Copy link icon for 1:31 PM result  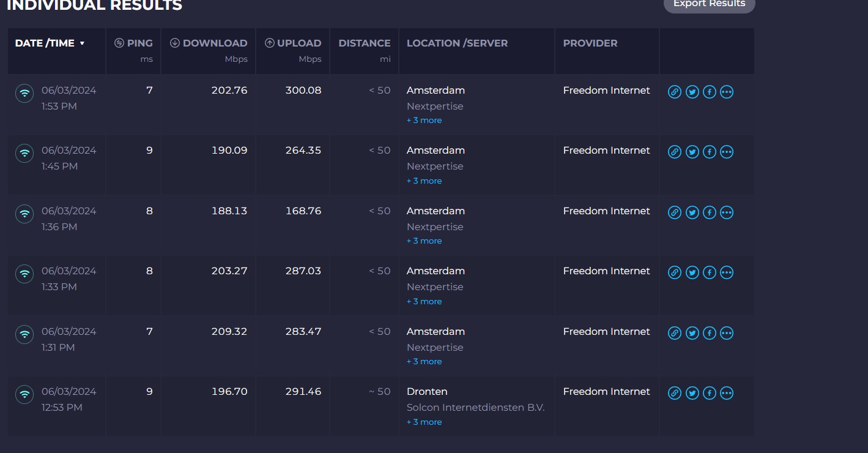[674, 333]
